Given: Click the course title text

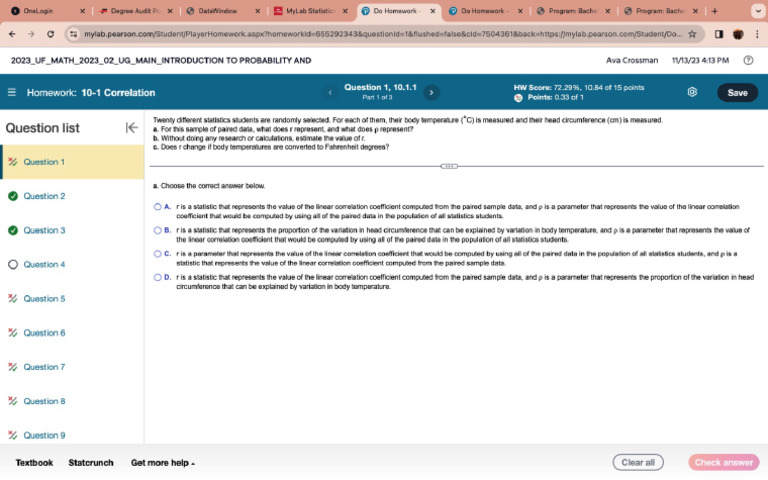Looking at the screenshot, I should 161,60.
